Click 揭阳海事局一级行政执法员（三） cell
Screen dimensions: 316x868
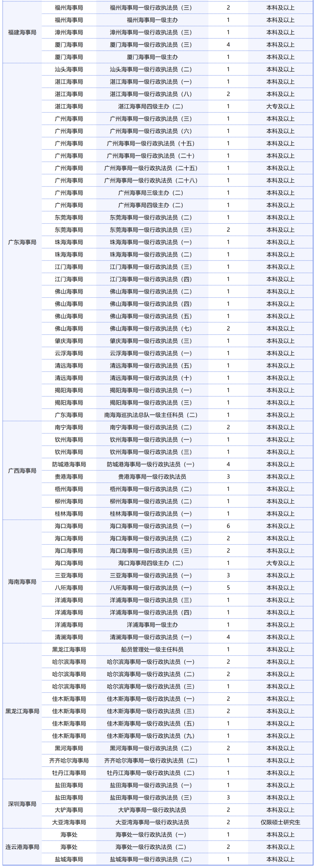152,402
